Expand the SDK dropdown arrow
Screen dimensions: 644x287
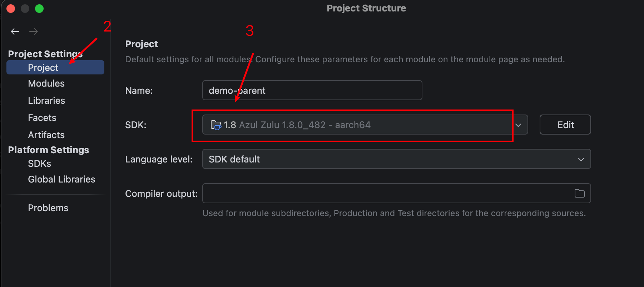pyautogui.click(x=518, y=125)
